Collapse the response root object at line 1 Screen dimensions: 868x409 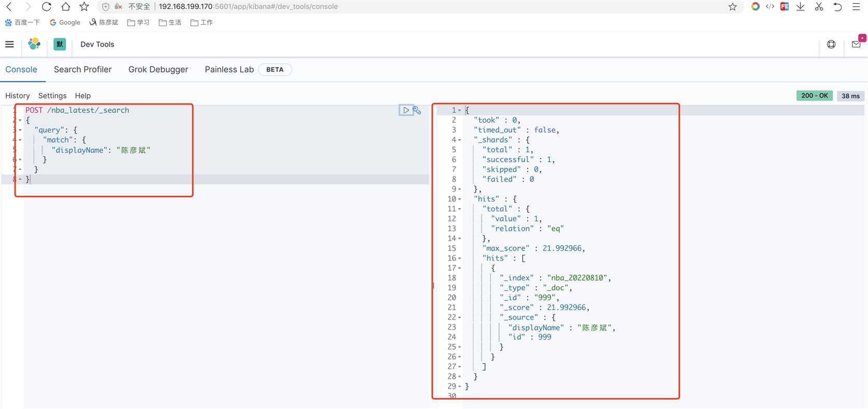460,110
